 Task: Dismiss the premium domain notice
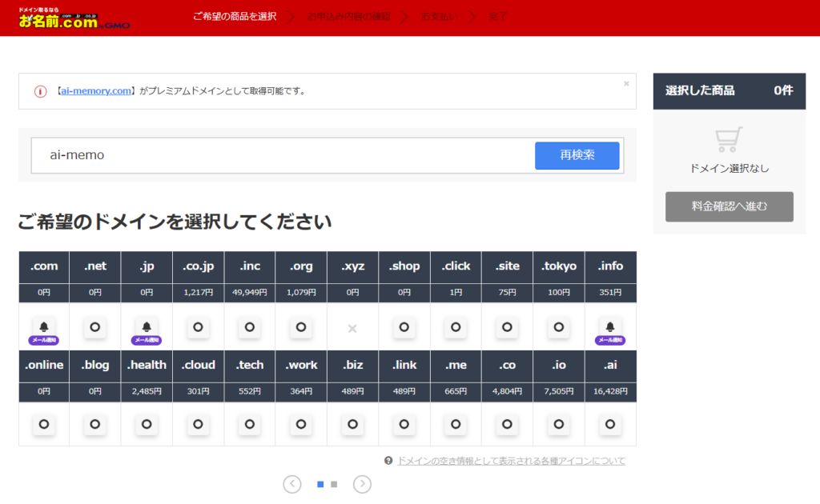point(626,83)
